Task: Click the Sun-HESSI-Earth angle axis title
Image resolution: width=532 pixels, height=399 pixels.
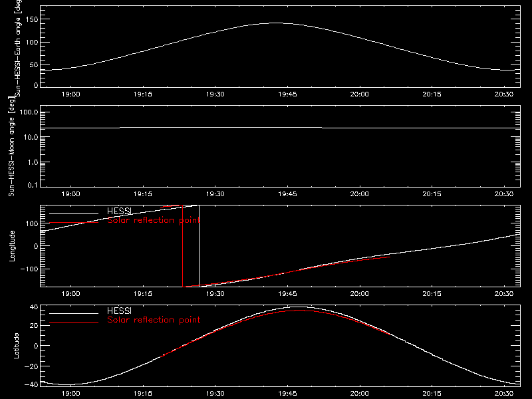Action: coord(18,48)
